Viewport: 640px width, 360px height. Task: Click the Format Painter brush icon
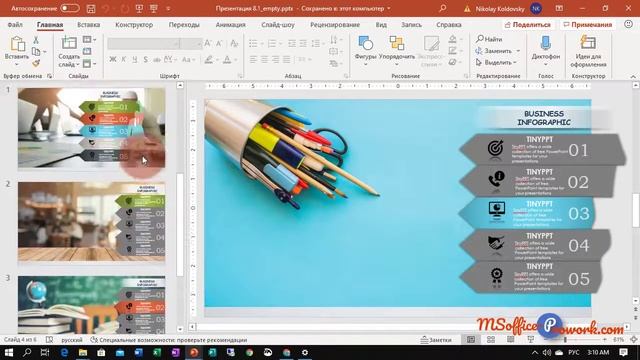point(36,63)
